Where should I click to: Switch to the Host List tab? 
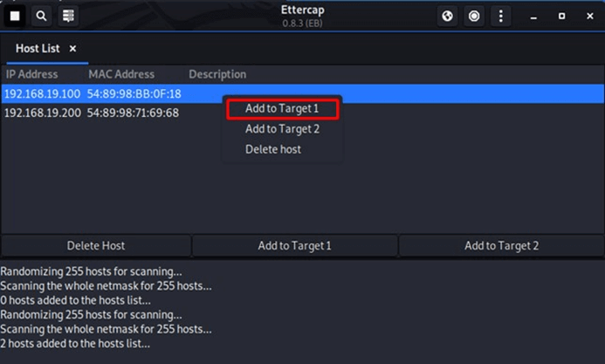click(x=38, y=49)
